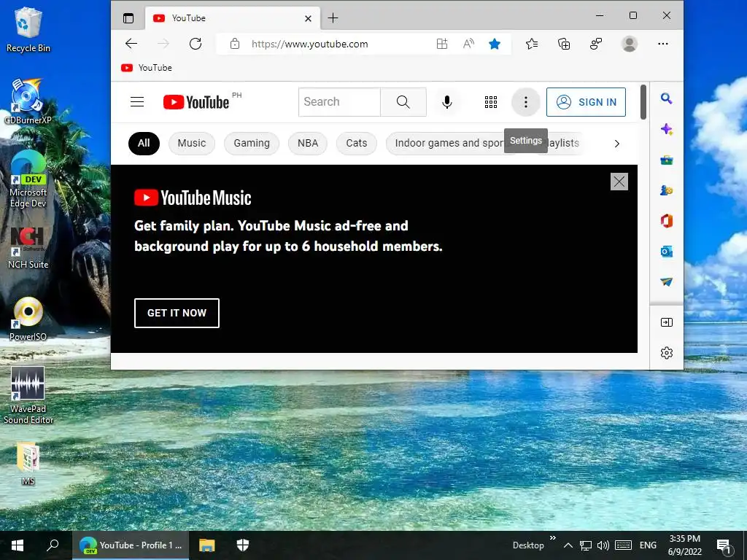The height and width of the screenshot is (560, 747).
Task: Select the Music filter chip
Action: [x=192, y=144]
